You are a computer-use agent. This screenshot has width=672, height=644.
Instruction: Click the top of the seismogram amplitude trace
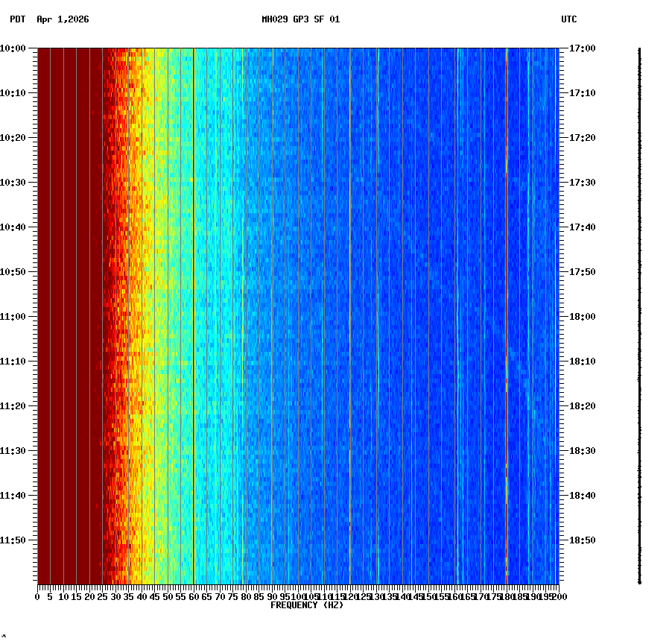[x=638, y=49]
